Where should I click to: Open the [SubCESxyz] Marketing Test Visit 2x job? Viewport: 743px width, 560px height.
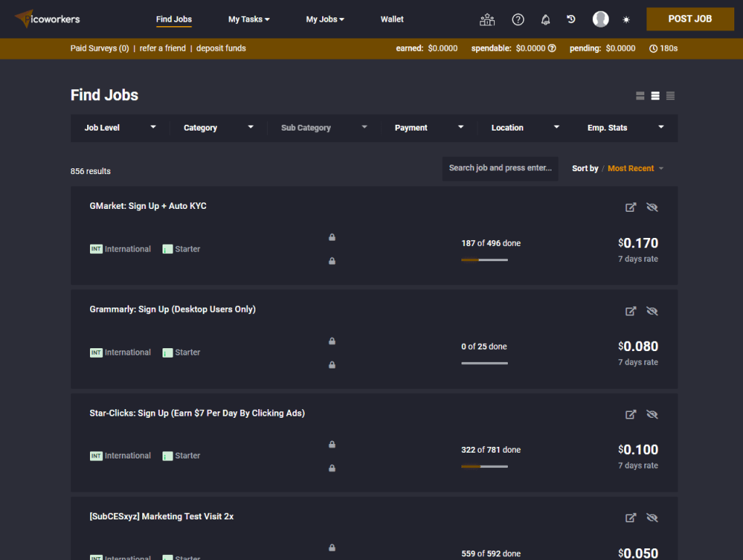162,516
